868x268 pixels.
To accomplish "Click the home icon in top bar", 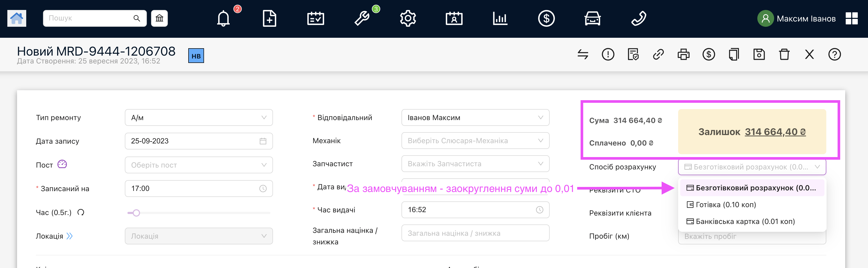I will 17,18.
